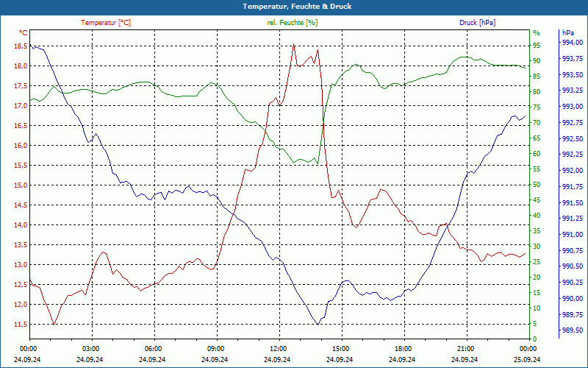The height and width of the screenshot is (368, 588).
Task: Click the 60 humidity axis tick
Action: 537,154
